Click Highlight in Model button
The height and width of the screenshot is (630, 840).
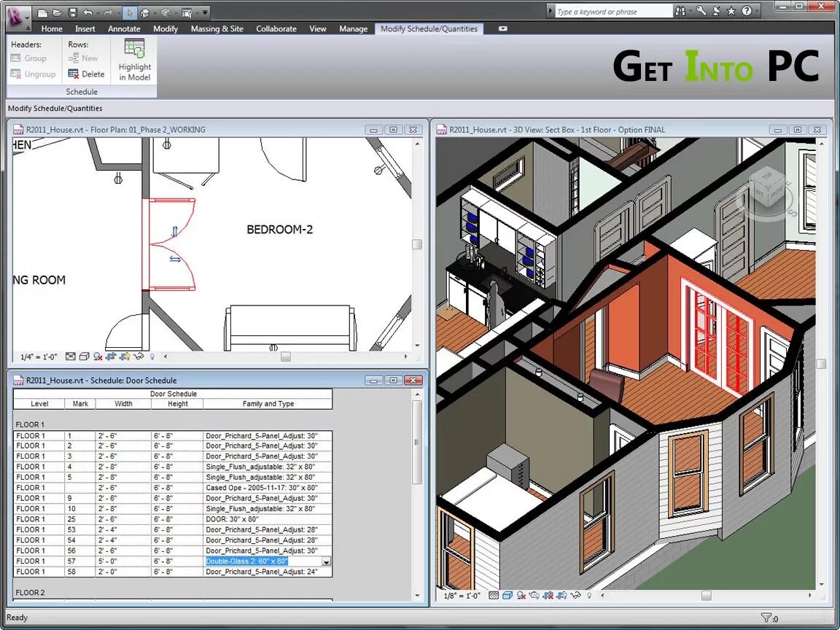point(134,59)
